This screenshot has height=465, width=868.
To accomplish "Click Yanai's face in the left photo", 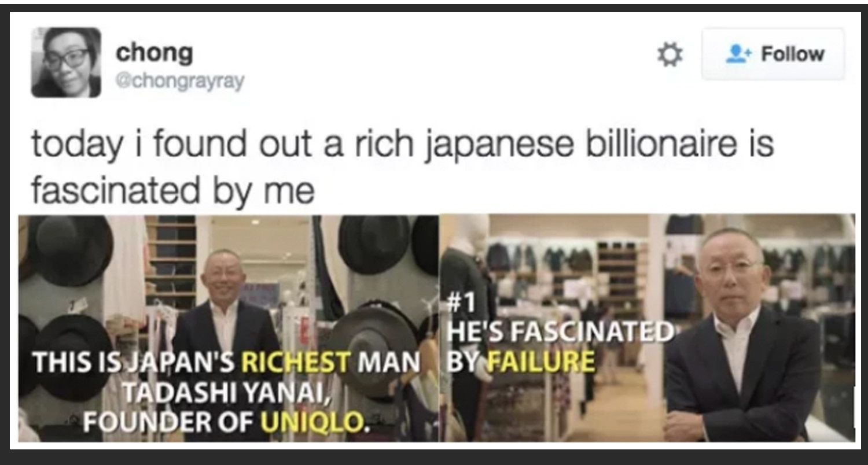I will (223, 276).
